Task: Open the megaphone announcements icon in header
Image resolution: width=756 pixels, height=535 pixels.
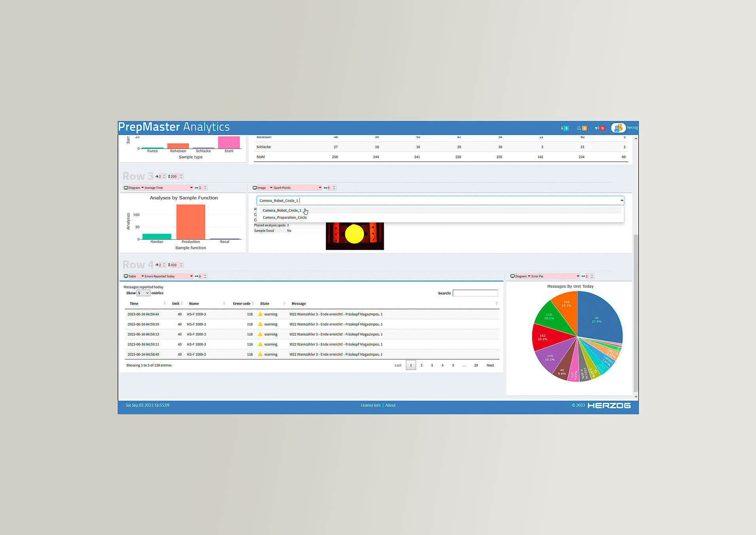Action: pyautogui.click(x=599, y=128)
